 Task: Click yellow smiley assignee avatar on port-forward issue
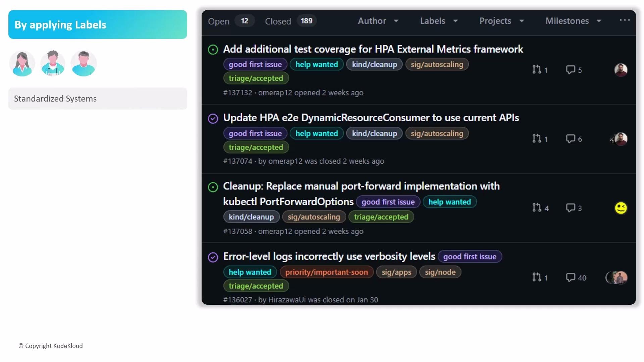coord(621,208)
